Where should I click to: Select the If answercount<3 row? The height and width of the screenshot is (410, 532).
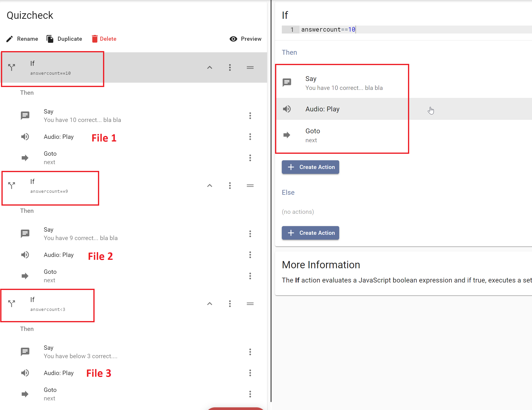[x=133, y=304]
